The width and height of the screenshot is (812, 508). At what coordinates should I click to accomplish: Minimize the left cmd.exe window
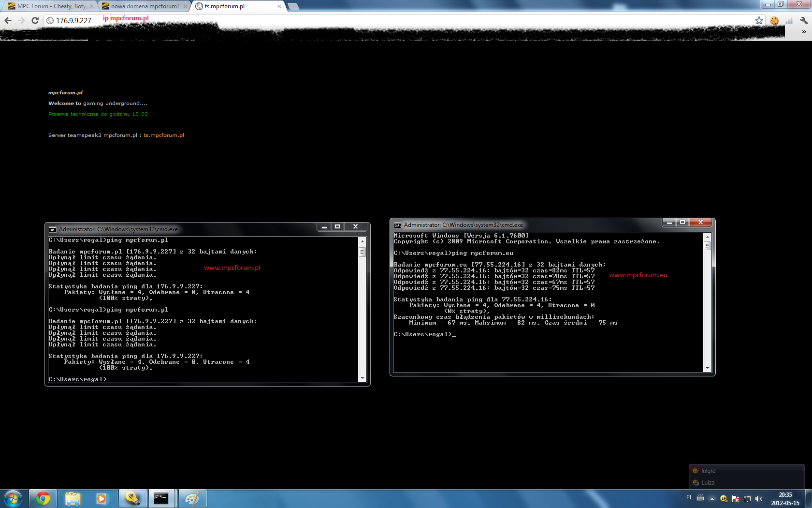(x=324, y=227)
